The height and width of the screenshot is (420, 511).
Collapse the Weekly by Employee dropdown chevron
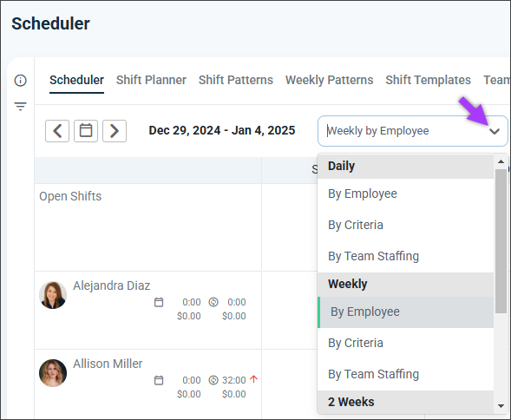[495, 131]
